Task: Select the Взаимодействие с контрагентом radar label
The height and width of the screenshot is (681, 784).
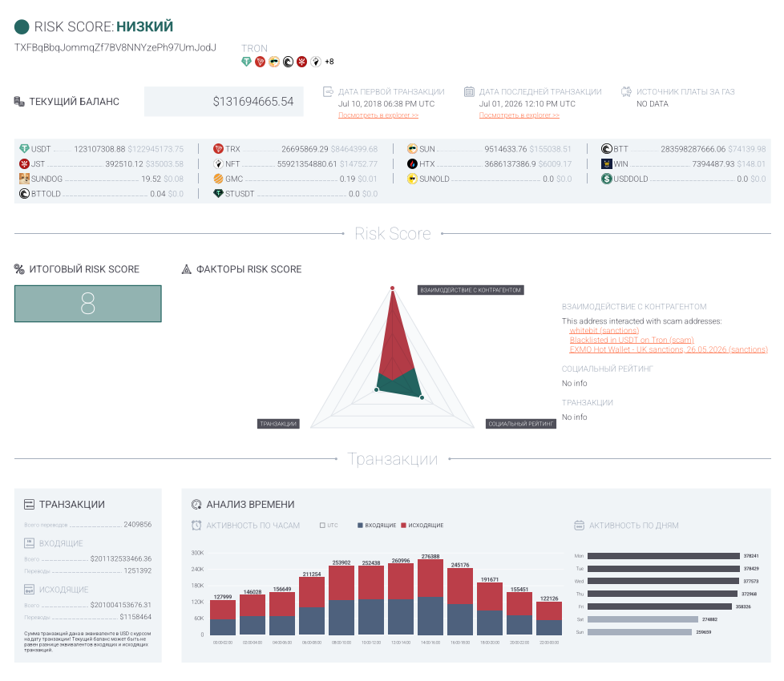Action: tap(471, 290)
